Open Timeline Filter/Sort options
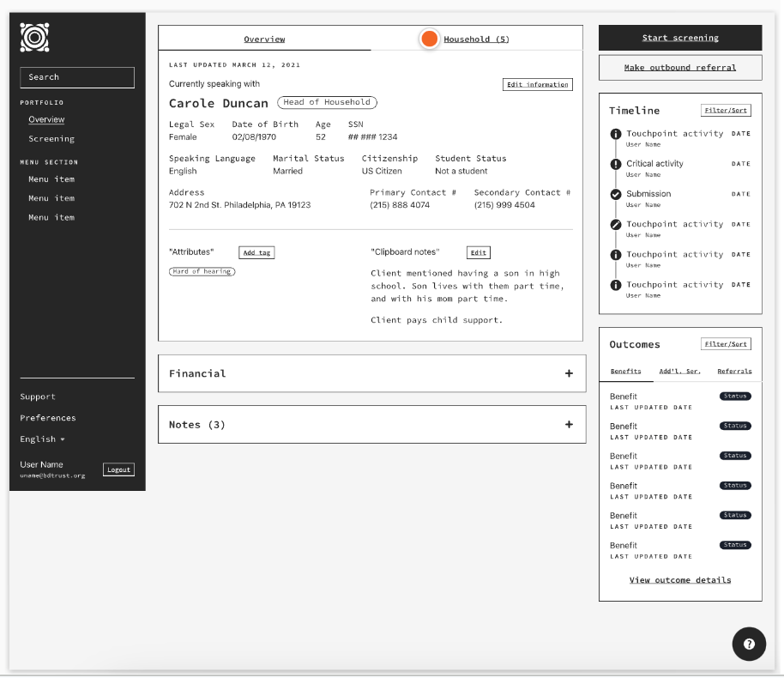 point(726,111)
